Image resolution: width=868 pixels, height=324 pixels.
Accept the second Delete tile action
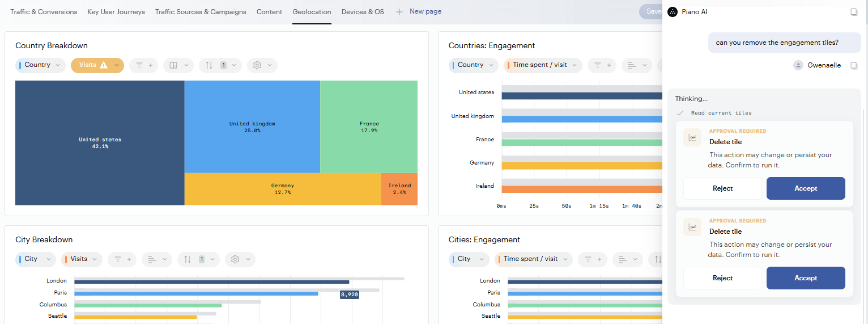[x=806, y=278]
